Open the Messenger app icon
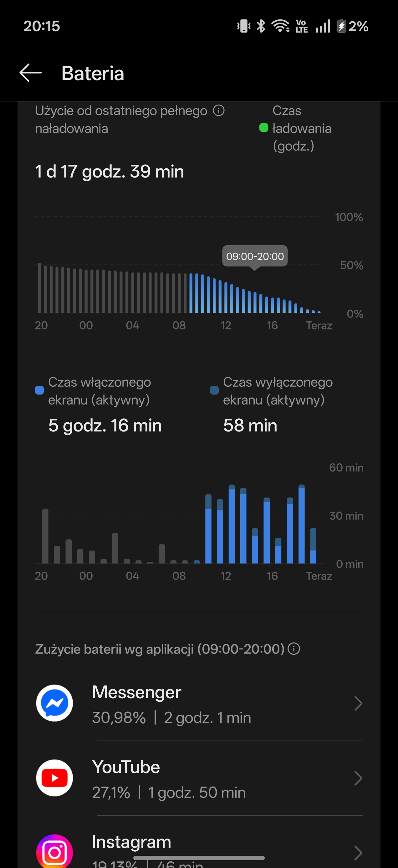398x868 pixels. pos(54,703)
